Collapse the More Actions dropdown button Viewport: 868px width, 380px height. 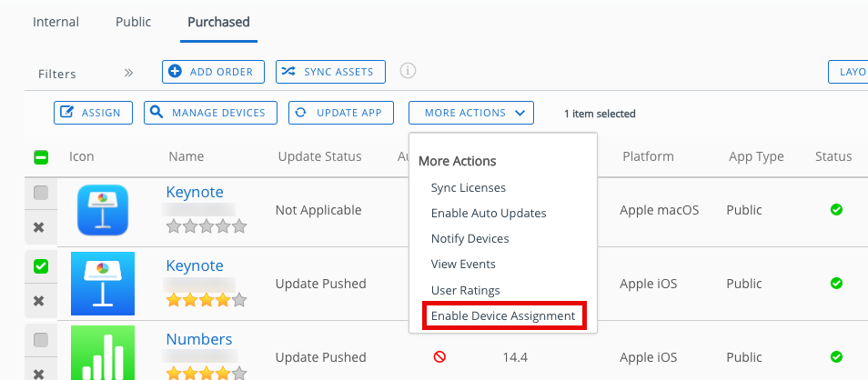(x=471, y=113)
